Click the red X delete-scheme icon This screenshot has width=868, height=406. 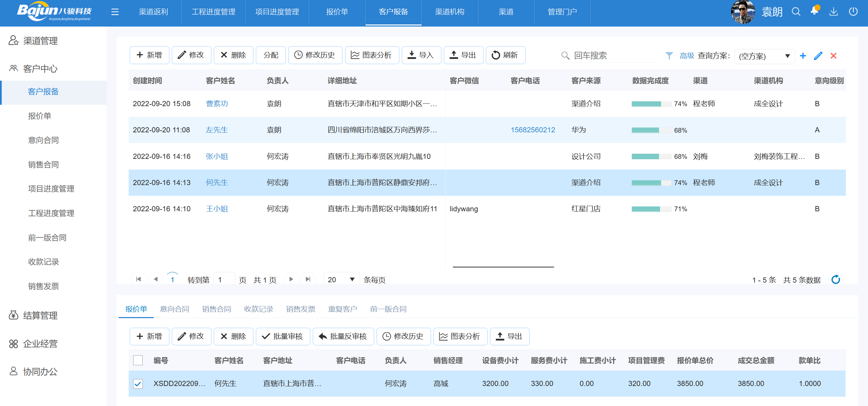click(834, 56)
